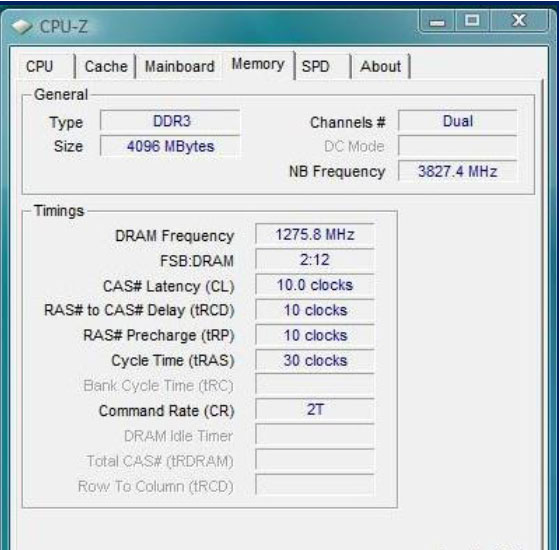Viewport: 559px width, 550px height.
Task: Click the CAS# Latency (CL) label
Action: click(x=169, y=287)
